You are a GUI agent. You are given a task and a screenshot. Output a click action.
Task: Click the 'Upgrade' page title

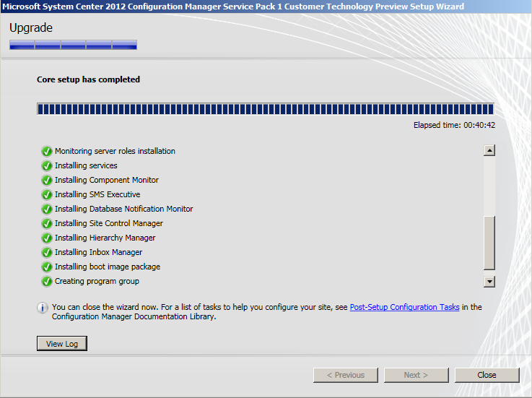31,28
